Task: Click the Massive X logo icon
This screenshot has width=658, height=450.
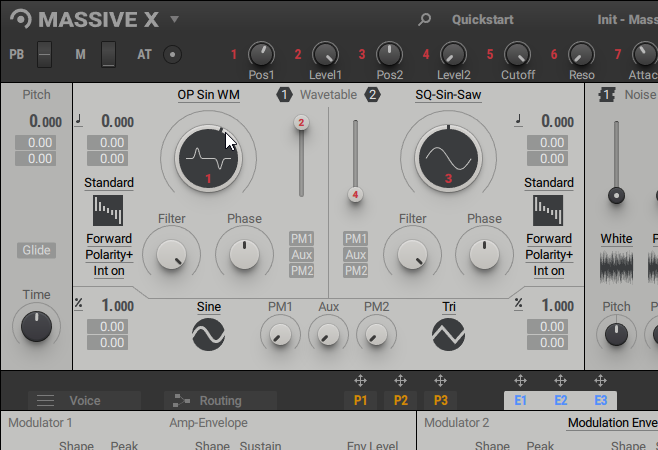Action: tap(21, 19)
